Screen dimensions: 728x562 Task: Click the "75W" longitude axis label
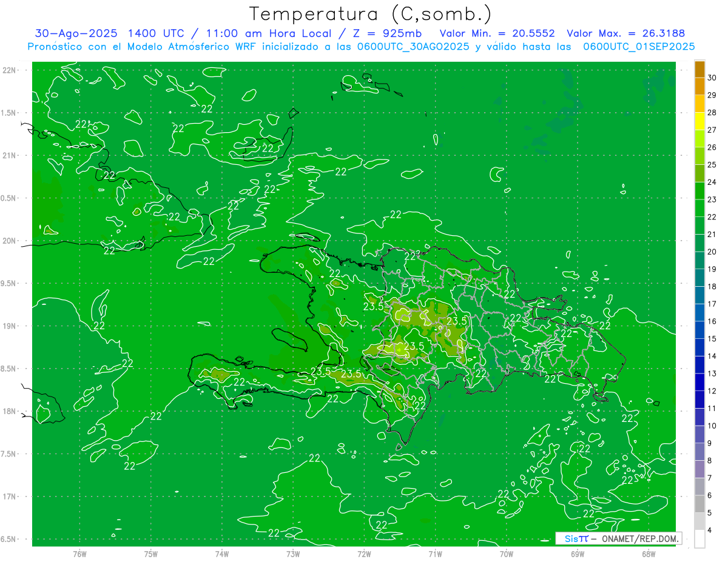coord(151,554)
